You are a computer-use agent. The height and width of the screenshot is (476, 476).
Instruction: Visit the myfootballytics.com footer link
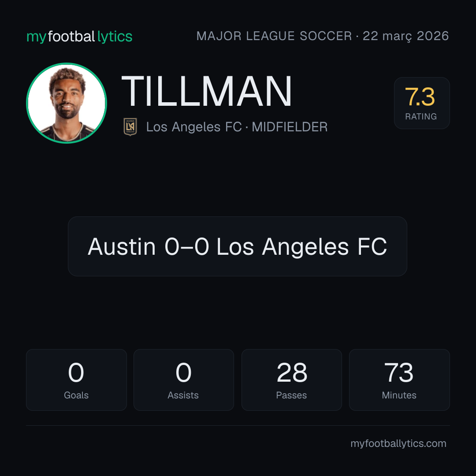click(398, 443)
